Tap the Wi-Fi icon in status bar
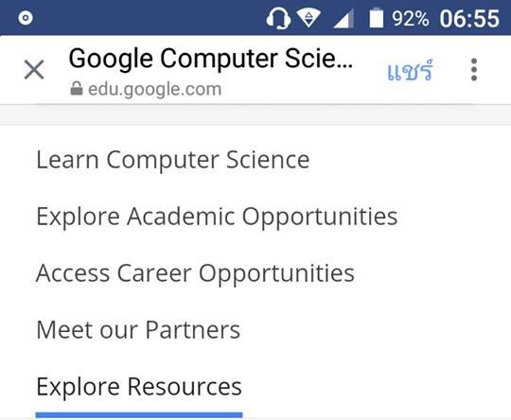The image size is (511, 420). coord(308,18)
